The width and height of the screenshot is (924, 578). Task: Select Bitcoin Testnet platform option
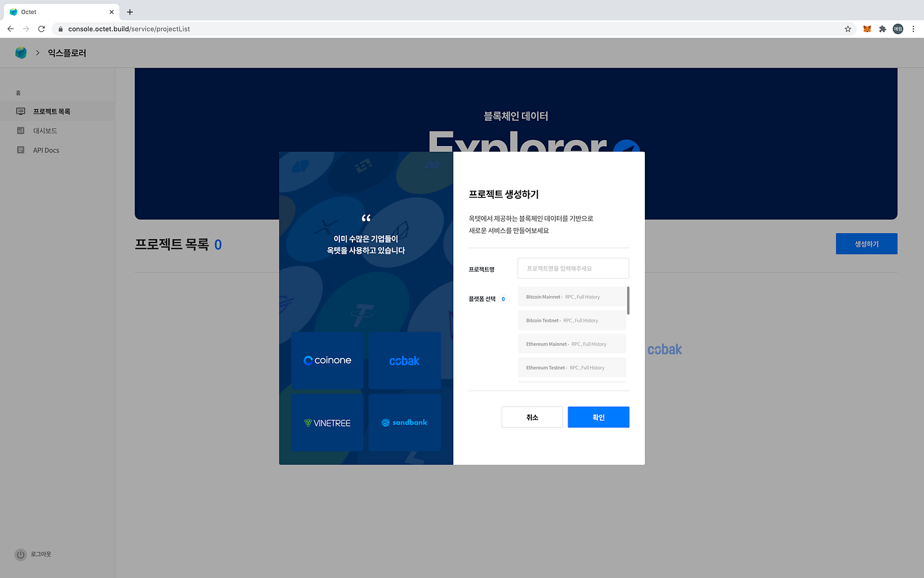click(572, 320)
